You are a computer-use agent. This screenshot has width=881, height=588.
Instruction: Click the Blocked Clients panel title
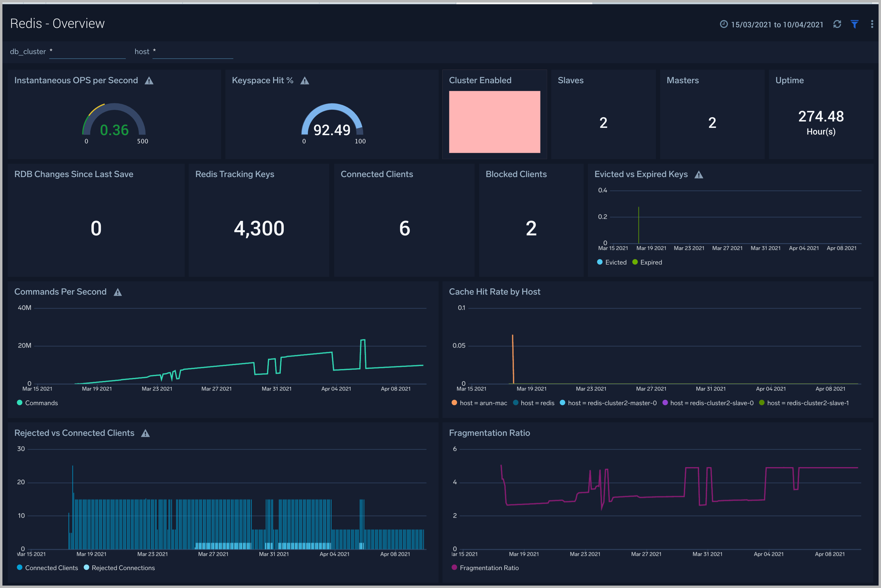click(x=516, y=174)
